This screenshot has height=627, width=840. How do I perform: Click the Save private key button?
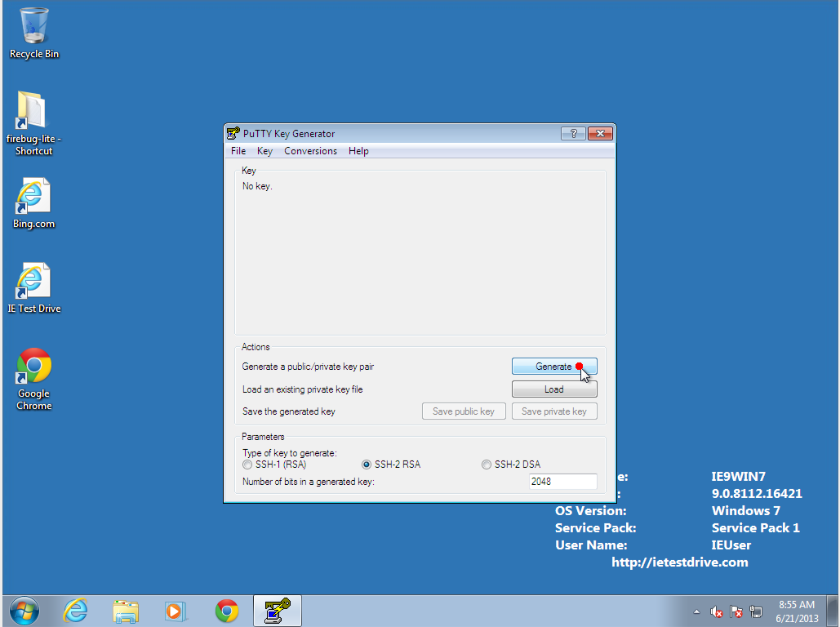pyautogui.click(x=554, y=411)
